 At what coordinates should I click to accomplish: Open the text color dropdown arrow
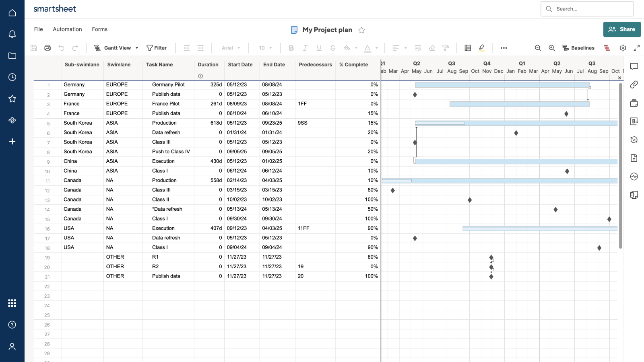pos(376,48)
